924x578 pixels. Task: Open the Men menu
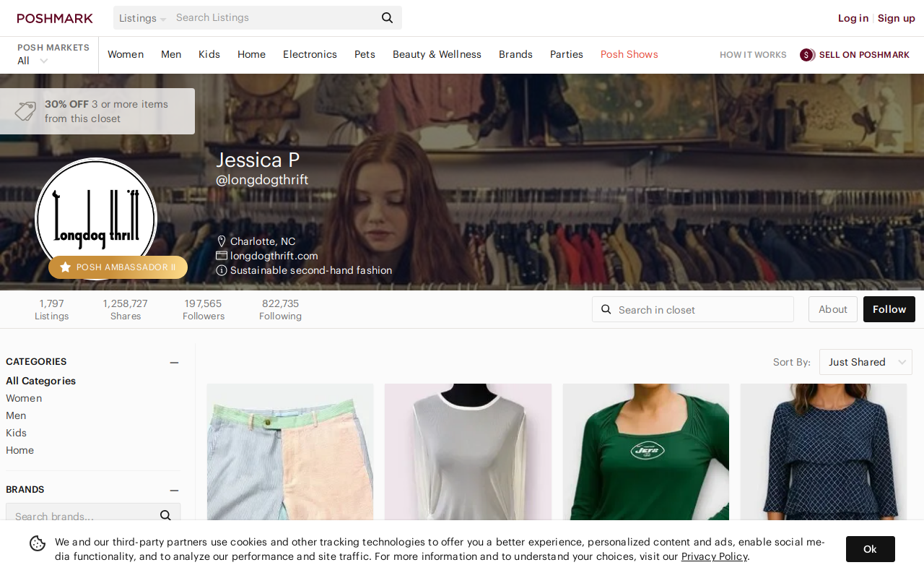click(x=171, y=54)
